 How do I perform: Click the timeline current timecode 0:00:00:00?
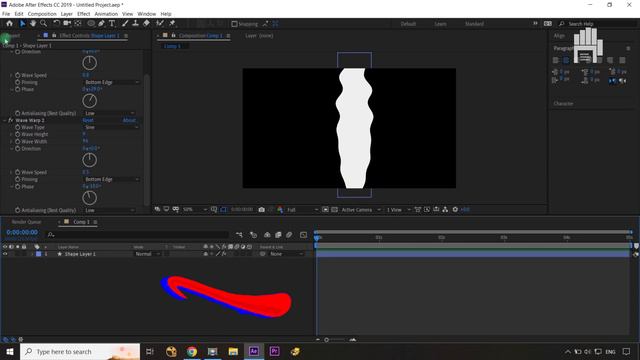(22, 232)
